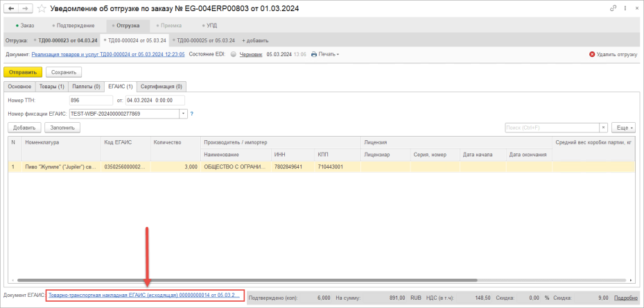Click the scrollbar's right arrow

(630, 280)
